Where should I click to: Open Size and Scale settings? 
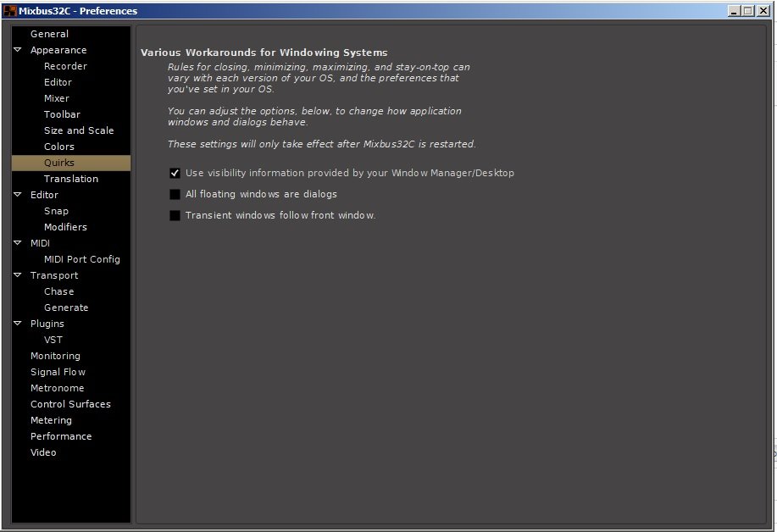pyautogui.click(x=79, y=130)
